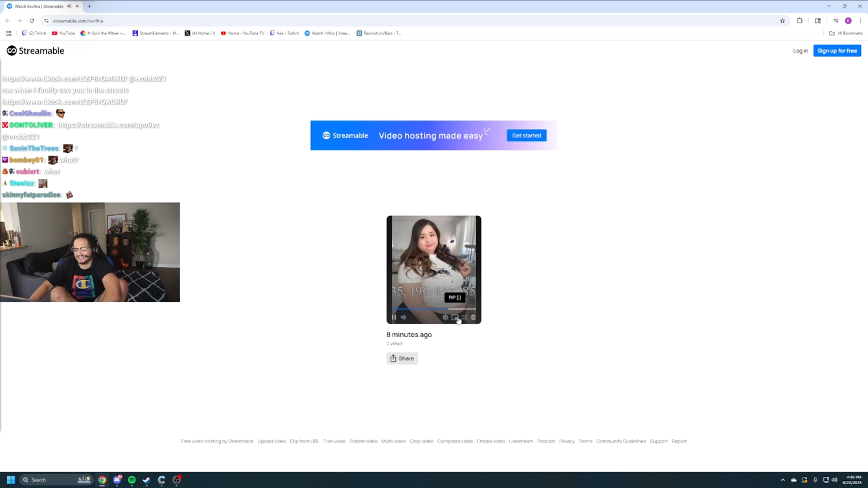The height and width of the screenshot is (488, 868).
Task: Open the Chrome profile avatar
Action: (x=848, y=21)
